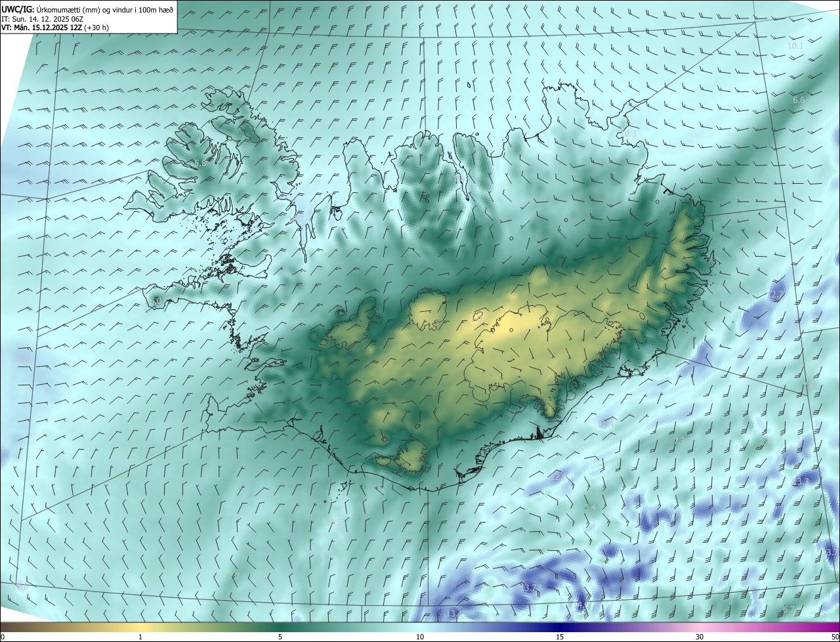Click the map value "7.7" in the southwest sea
The height and width of the screenshot is (642, 840).
(x=235, y=576)
